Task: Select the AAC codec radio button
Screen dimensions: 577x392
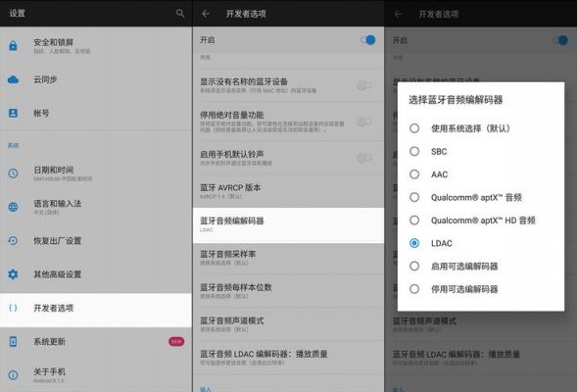Action: [414, 174]
